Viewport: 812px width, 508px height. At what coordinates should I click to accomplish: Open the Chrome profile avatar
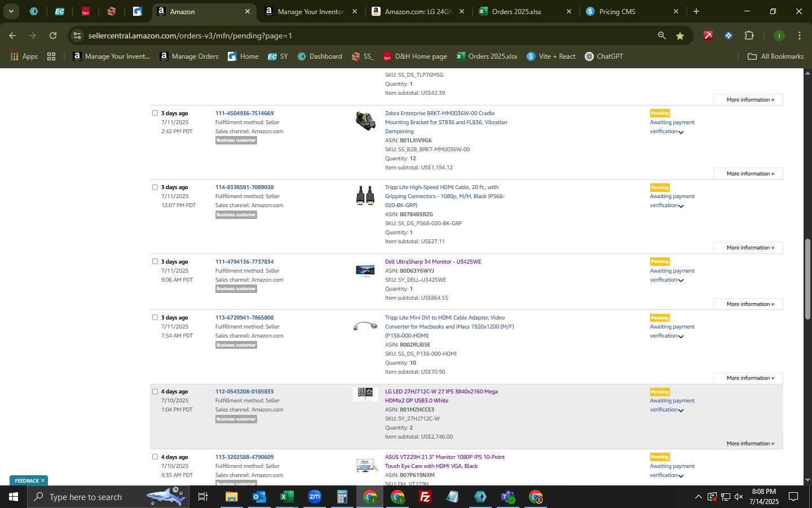coord(779,36)
